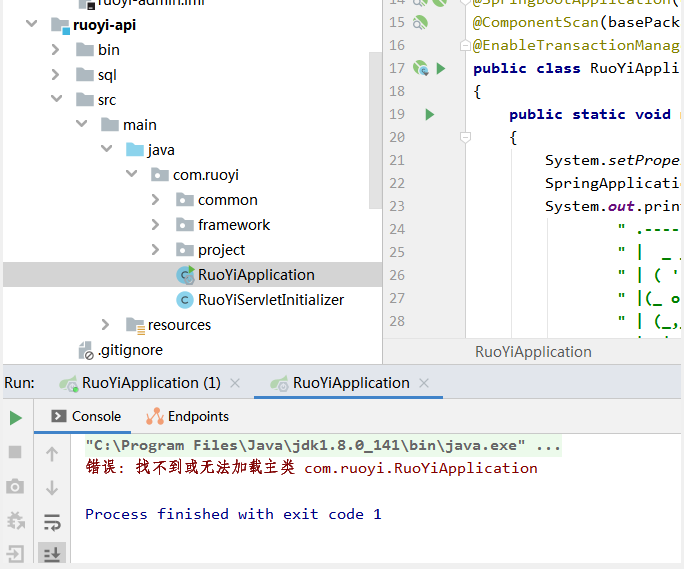Expand the bin folder
Image resolution: width=684 pixels, height=569 pixels.
[x=55, y=50]
